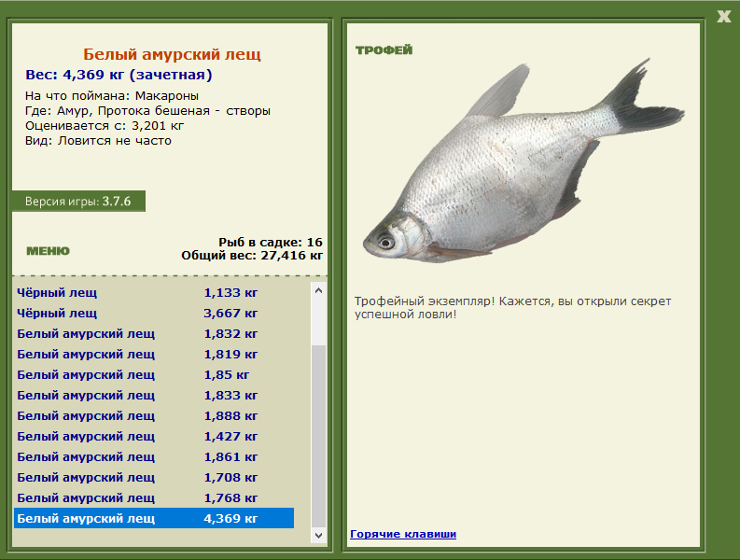Click the Белый амурский лещ title
The width and height of the screenshot is (740, 560).
(172, 54)
